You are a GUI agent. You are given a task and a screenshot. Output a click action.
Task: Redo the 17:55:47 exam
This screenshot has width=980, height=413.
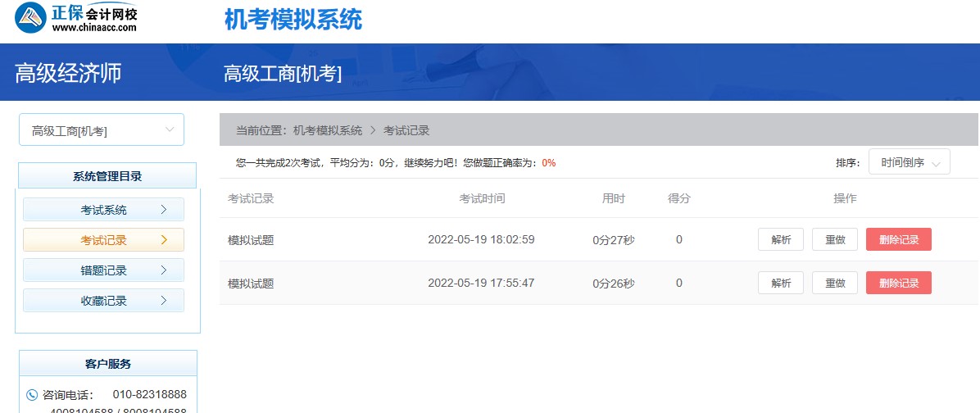click(x=834, y=283)
